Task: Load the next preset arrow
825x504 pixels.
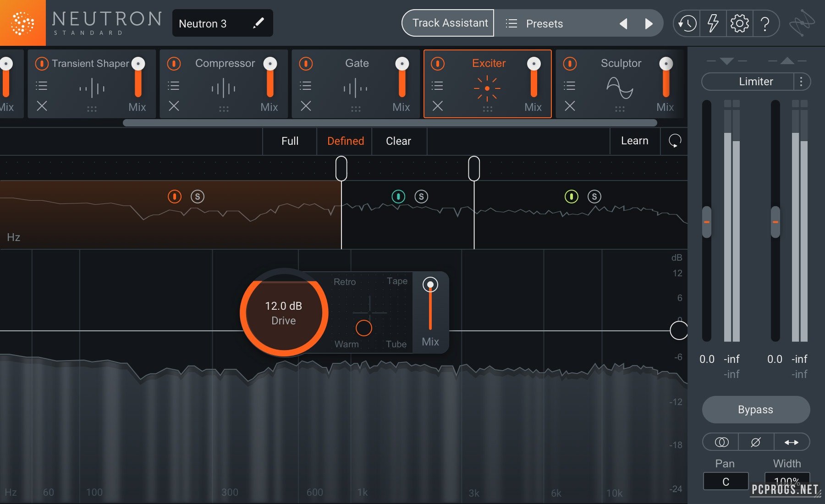Action: click(x=649, y=23)
